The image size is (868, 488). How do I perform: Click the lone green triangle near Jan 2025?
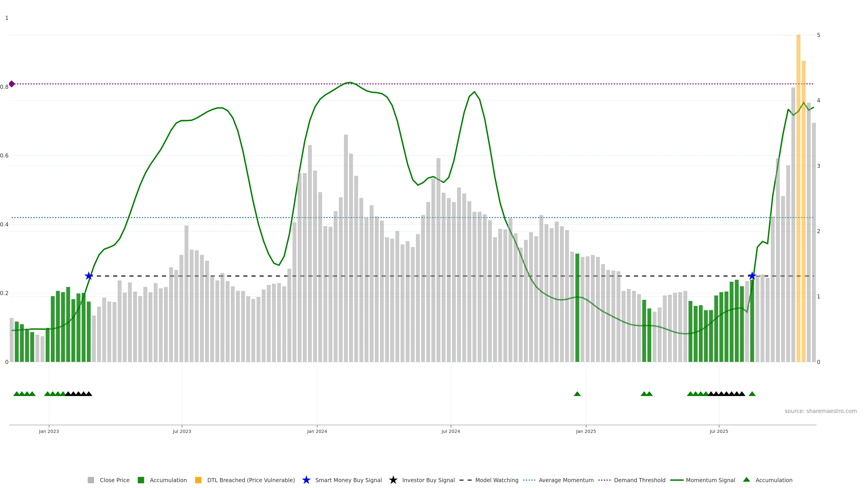[x=577, y=394]
